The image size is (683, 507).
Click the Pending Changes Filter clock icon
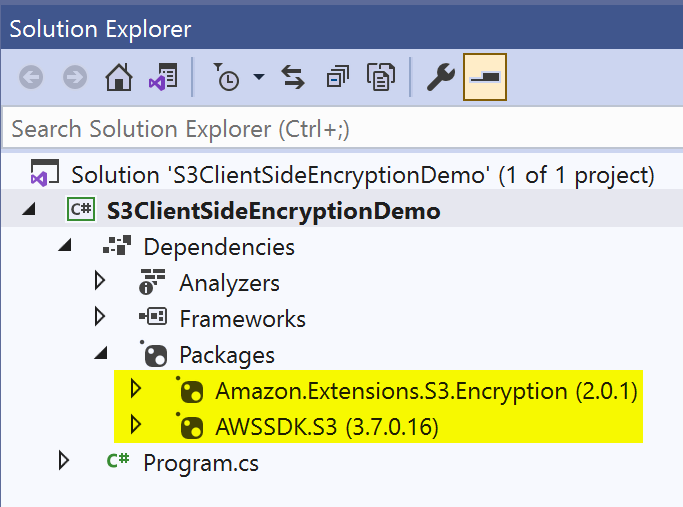click(x=227, y=78)
